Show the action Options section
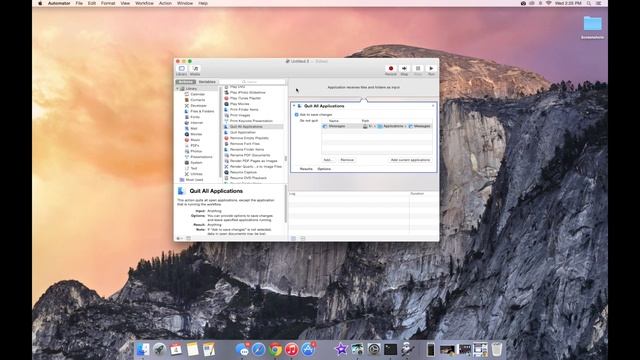Viewport: 640px width, 360px height. point(324,169)
